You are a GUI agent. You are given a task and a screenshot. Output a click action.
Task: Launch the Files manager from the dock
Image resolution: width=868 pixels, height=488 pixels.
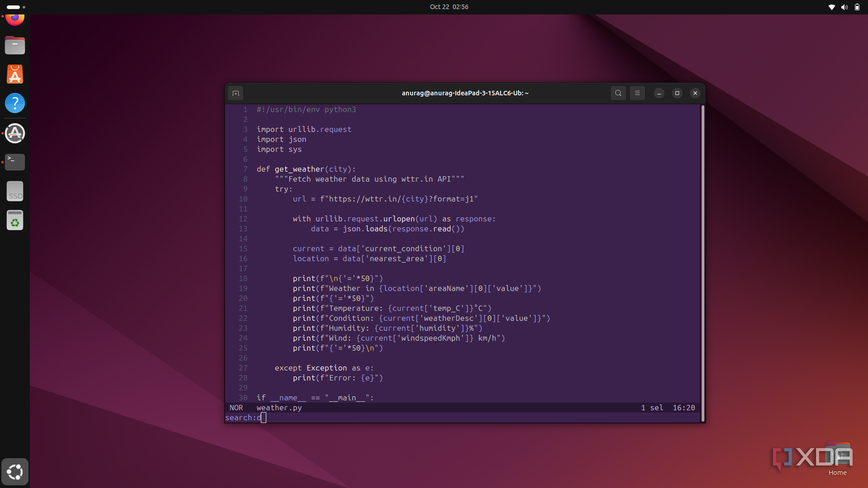coord(15,46)
